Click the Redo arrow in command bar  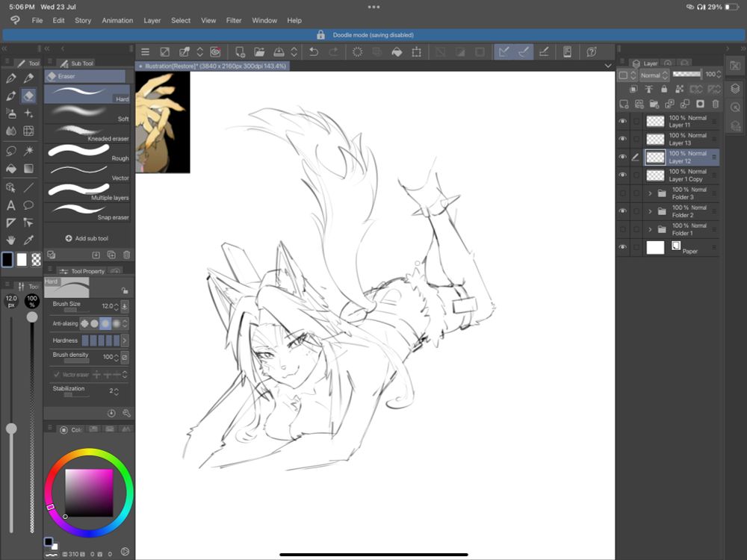click(x=333, y=52)
